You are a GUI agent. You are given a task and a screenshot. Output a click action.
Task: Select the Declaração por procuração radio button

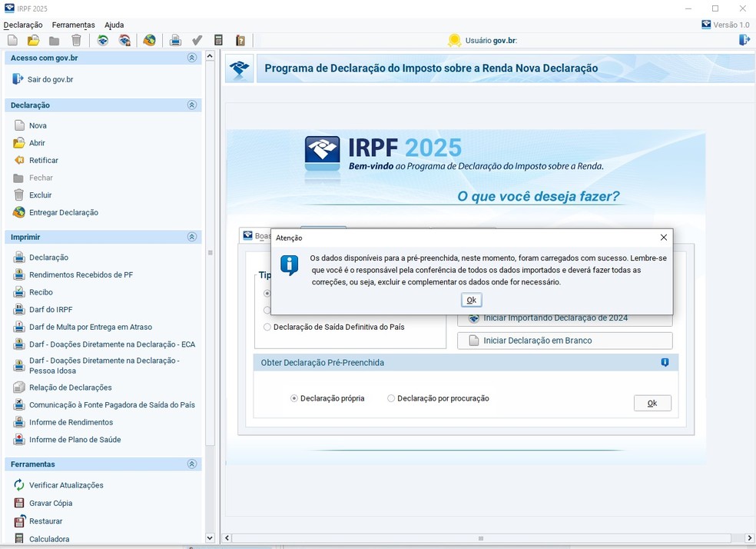pos(391,398)
